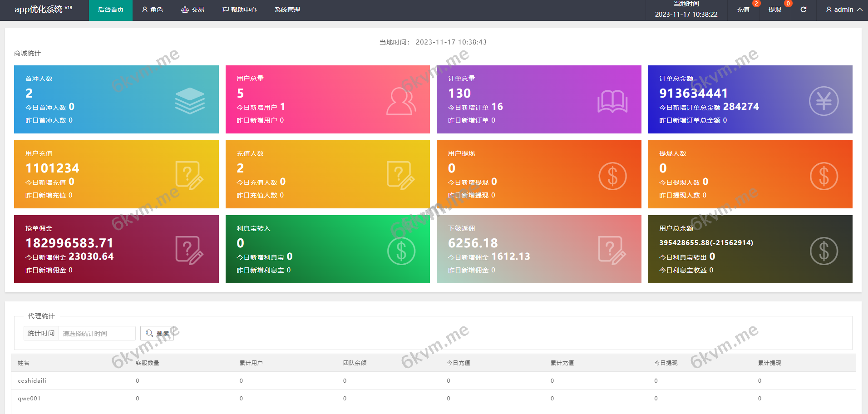Click the 搜索 button
The height and width of the screenshot is (414, 868).
click(x=157, y=333)
